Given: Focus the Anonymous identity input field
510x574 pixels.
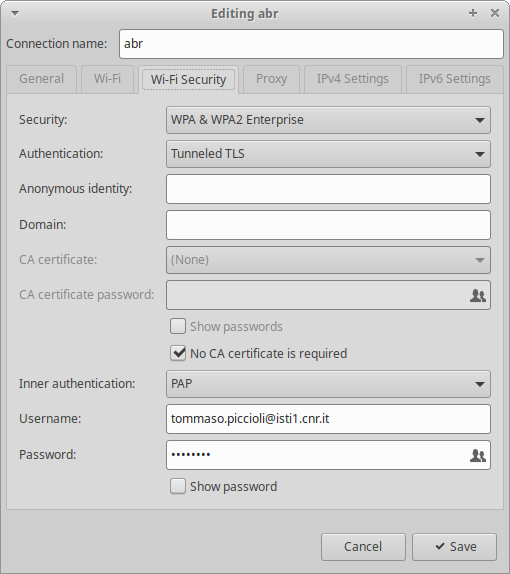Looking at the screenshot, I should [x=328, y=189].
